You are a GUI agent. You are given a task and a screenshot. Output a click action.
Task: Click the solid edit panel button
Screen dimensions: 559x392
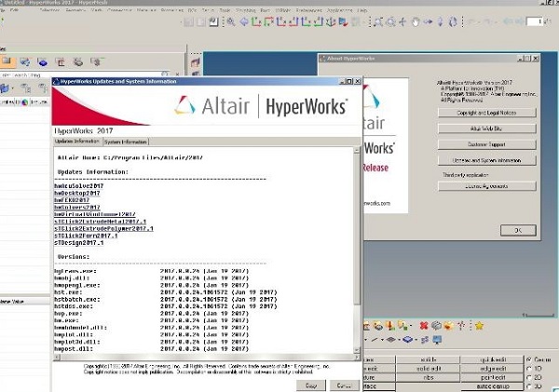(429, 369)
